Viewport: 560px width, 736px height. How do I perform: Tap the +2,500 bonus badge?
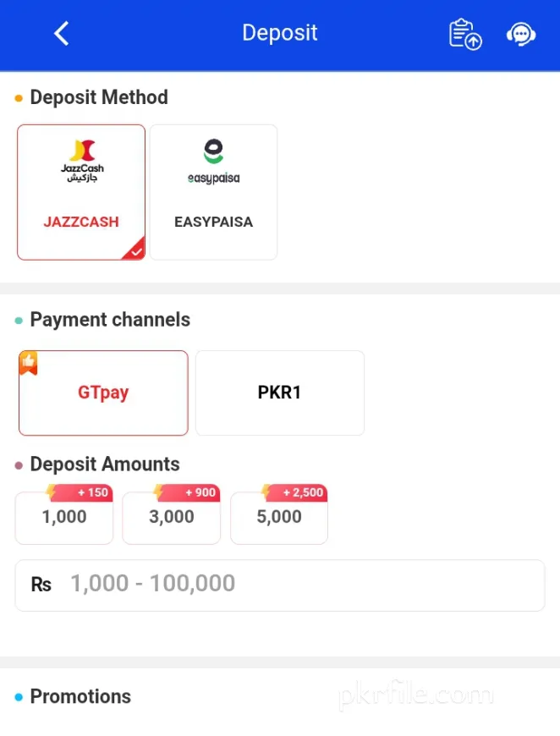tap(303, 492)
